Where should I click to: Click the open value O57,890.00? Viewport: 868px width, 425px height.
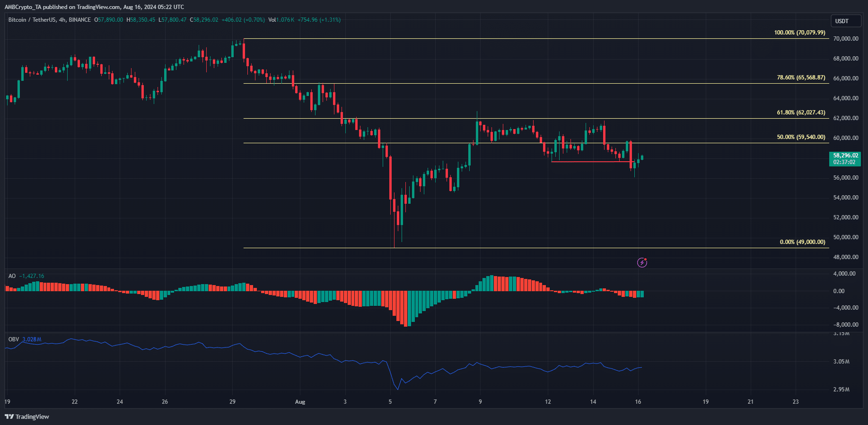point(109,20)
